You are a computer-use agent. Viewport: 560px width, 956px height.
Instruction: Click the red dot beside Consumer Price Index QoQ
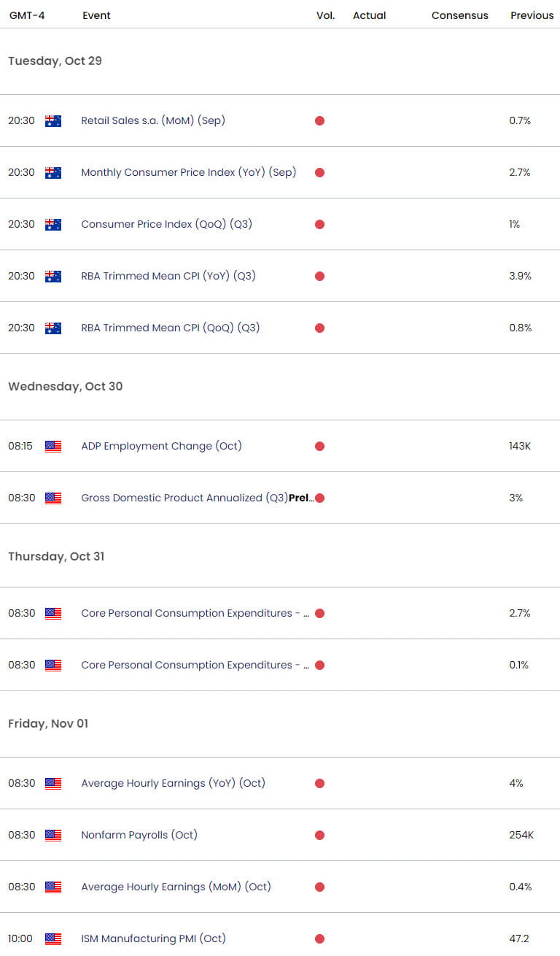coord(319,224)
